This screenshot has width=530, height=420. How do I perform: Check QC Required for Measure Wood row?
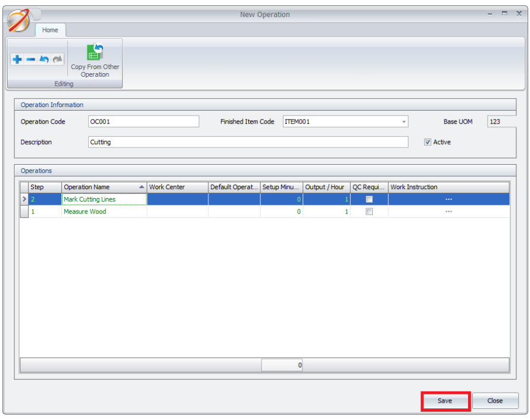coord(369,211)
